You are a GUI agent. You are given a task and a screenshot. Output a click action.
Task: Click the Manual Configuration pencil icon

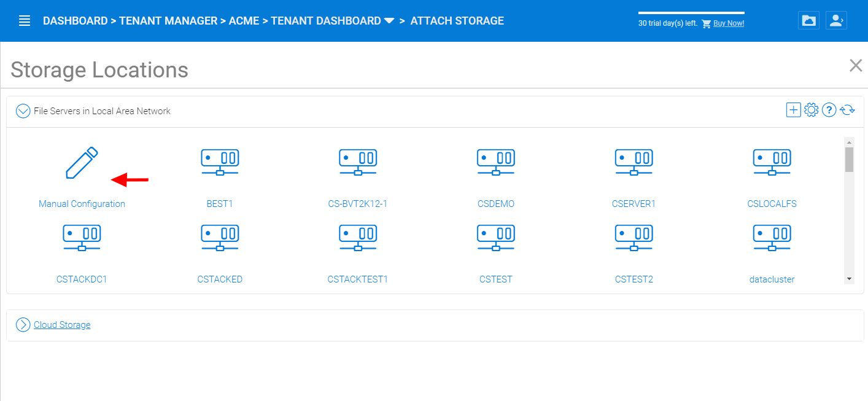tap(82, 163)
